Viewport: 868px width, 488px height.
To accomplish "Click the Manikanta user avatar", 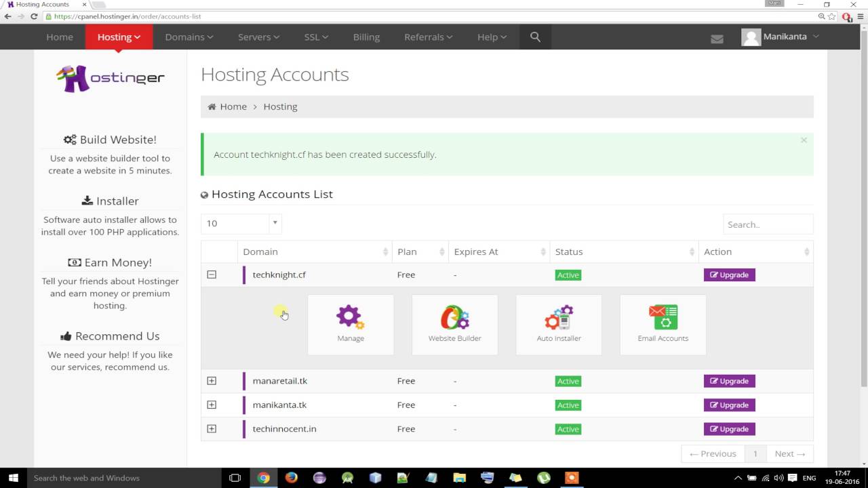I will point(751,37).
